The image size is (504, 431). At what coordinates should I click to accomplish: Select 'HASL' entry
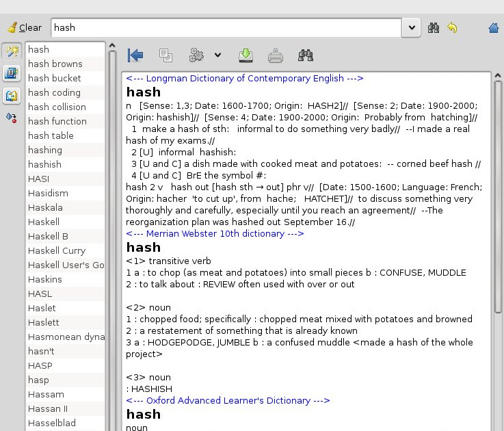pyautogui.click(x=65, y=293)
